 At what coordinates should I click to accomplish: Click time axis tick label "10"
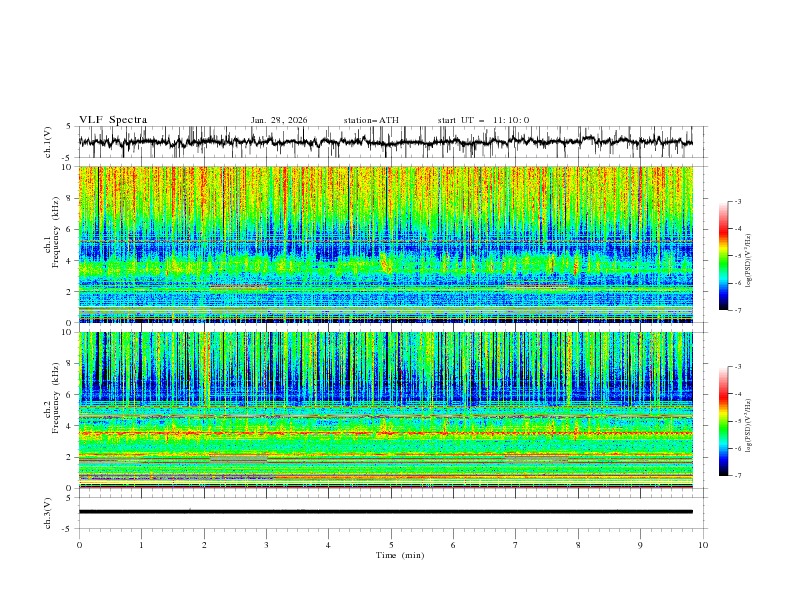703,545
